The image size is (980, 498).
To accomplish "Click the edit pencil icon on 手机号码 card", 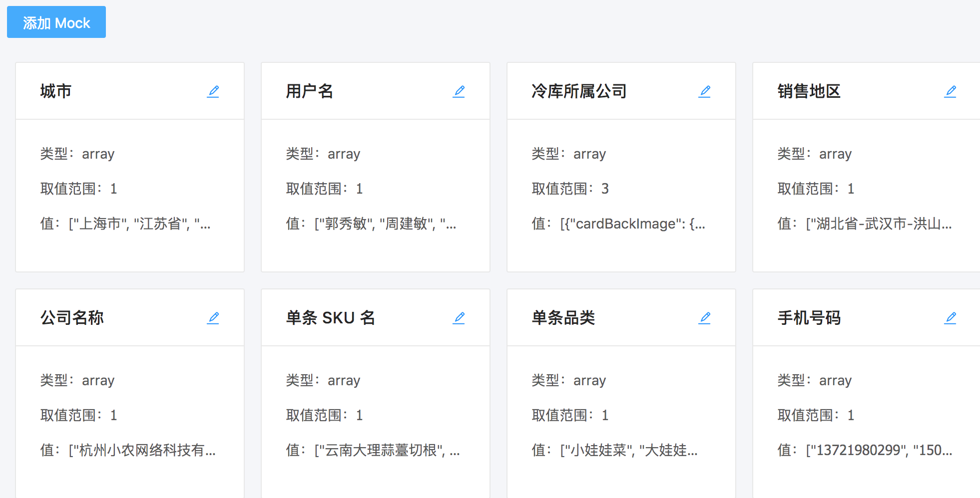I will 951,317.
